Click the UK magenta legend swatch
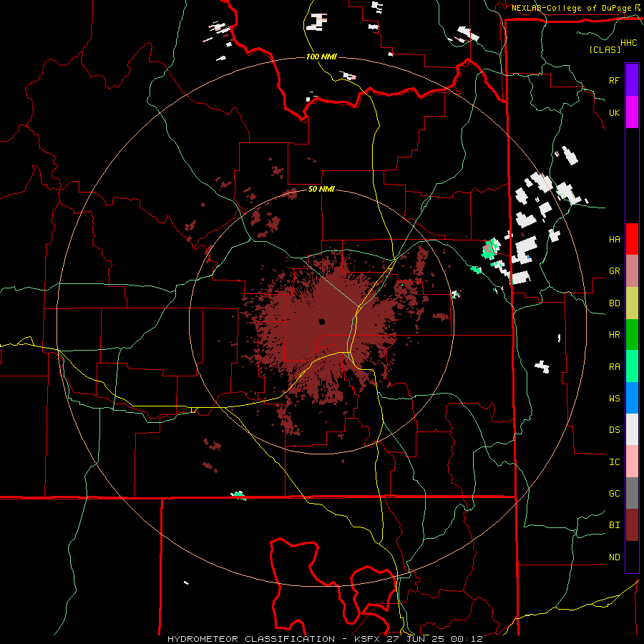The image size is (644, 644). point(632,112)
